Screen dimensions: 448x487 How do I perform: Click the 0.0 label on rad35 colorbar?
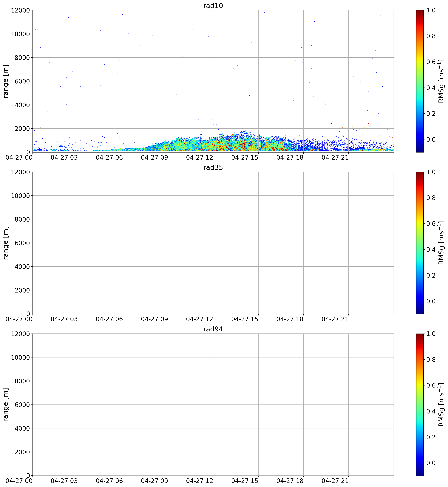point(431,301)
